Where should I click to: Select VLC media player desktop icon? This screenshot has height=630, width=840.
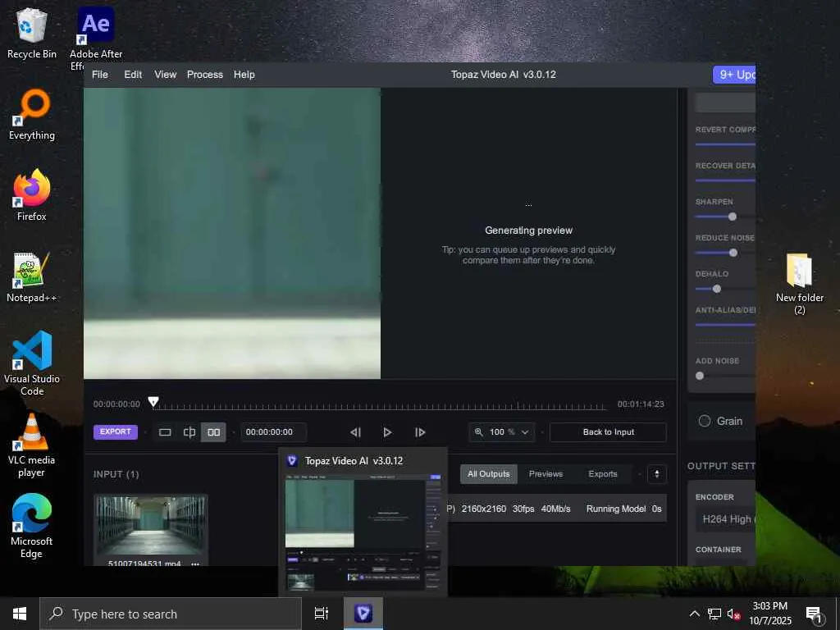pos(32,445)
